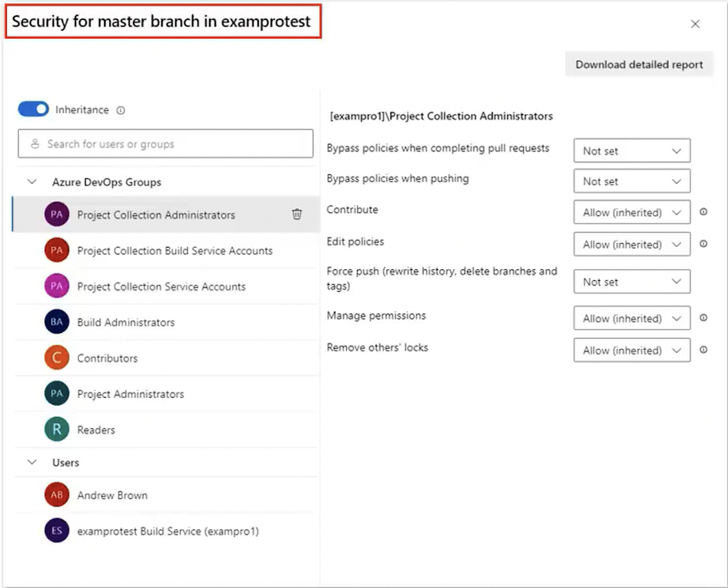Delete Project Collection Administrators with trash icon
The width and height of the screenshot is (728, 588).
pyautogui.click(x=297, y=214)
